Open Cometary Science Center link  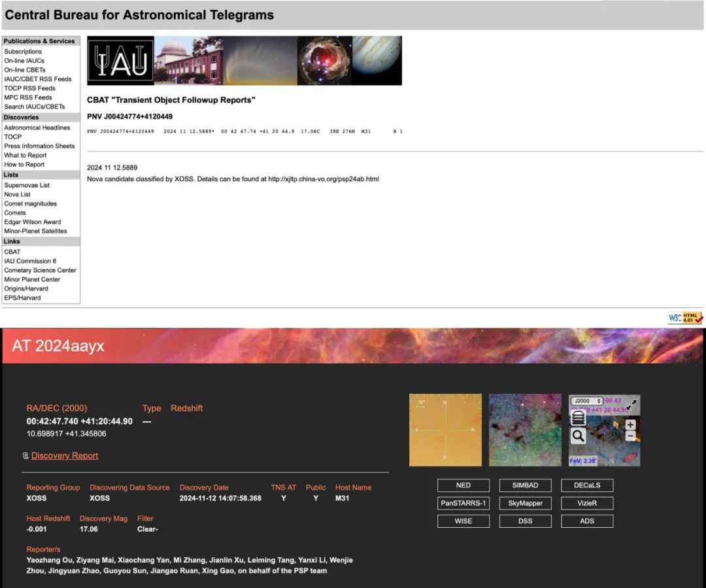tap(40, 270)
